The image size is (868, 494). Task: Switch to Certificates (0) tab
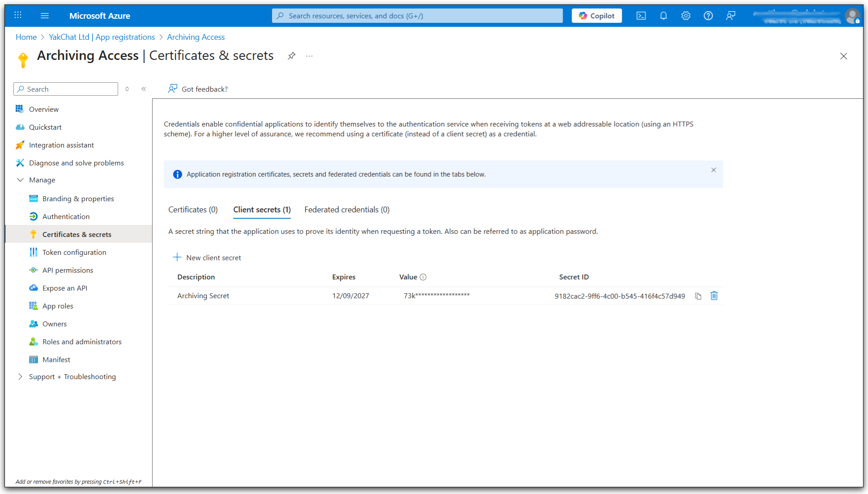pos(193,210)
